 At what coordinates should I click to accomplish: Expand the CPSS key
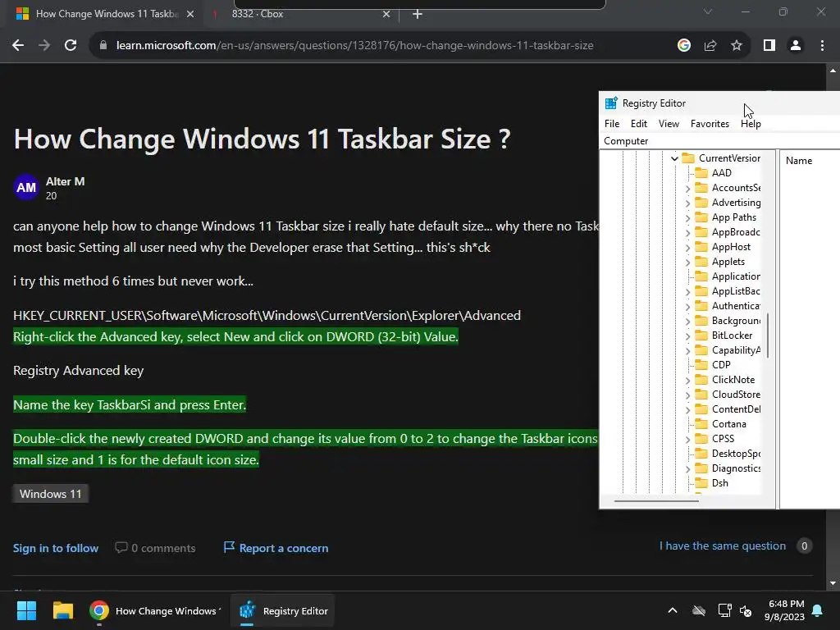688,440
